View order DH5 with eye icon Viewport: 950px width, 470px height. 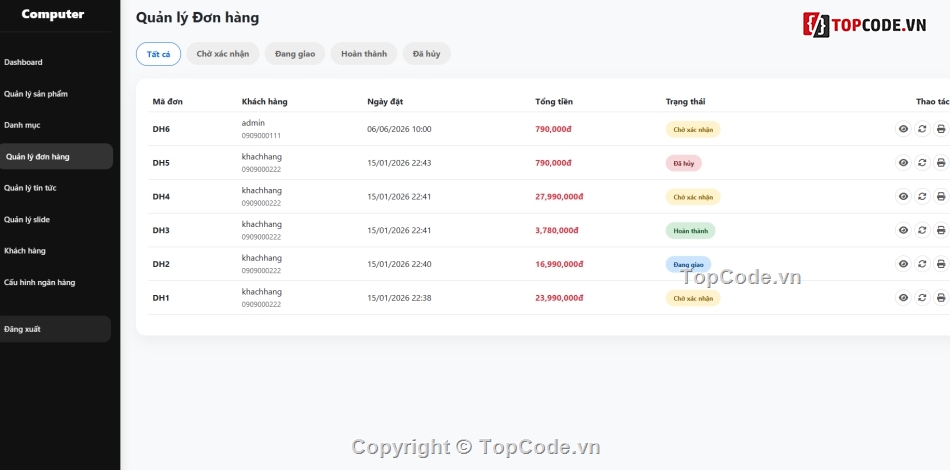(x=903, y=163)
